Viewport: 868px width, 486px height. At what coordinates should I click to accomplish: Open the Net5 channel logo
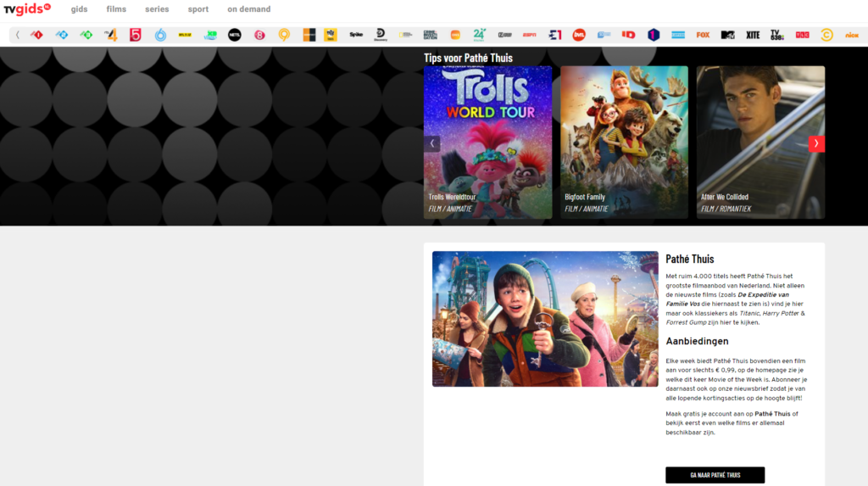click(x=235, y=35)
